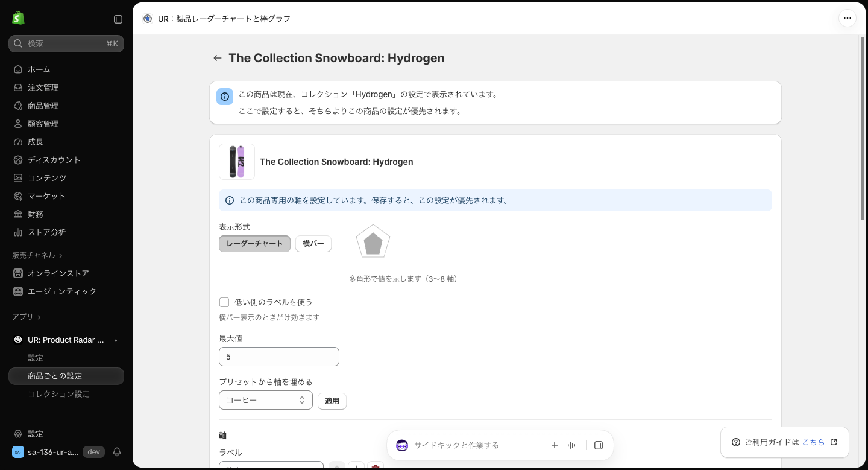
Task: Click the voice waveform icon in Sidekick bar
Action: [x=571, y=445]
